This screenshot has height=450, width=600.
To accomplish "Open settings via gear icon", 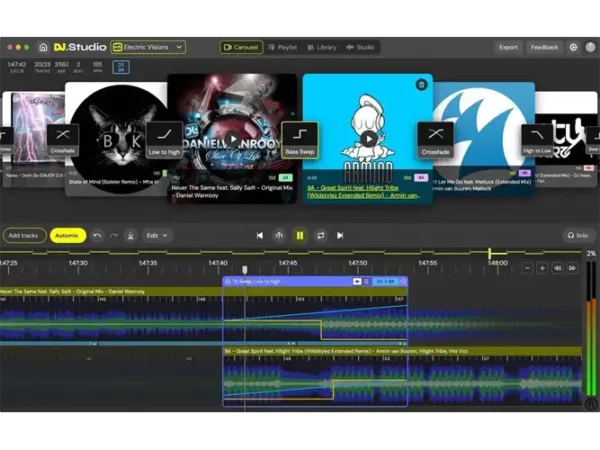I will coord(573,47).
